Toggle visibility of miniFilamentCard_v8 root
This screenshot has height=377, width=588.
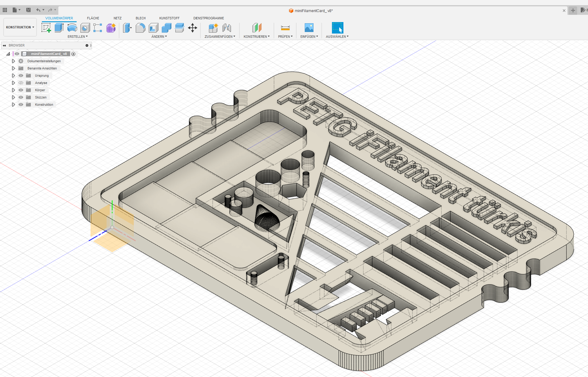click(x=17, y=54)
